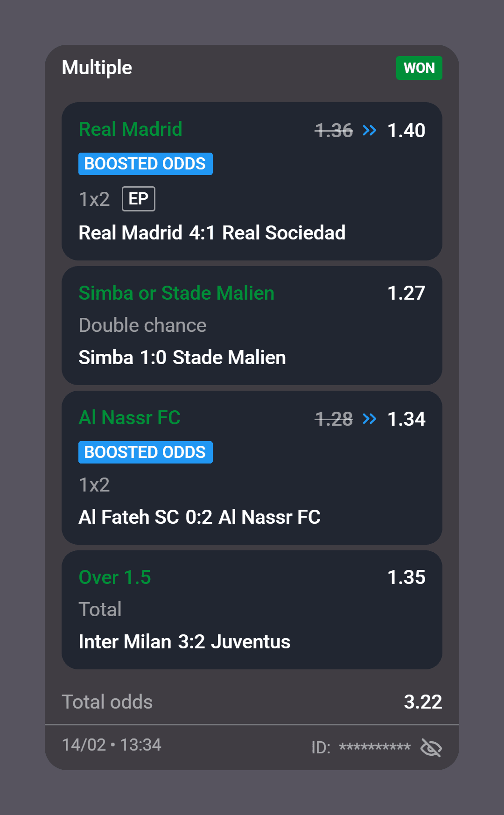Screen dimensions: 504x815
Task: Open the Real Madrid 4:1 Real Sociedad match
Action: click(x=211, y=233)
